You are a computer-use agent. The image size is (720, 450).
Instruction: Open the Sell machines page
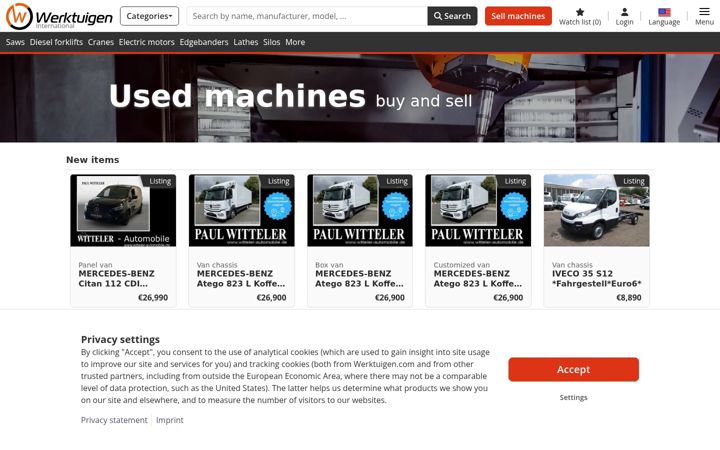click(518, 16)
